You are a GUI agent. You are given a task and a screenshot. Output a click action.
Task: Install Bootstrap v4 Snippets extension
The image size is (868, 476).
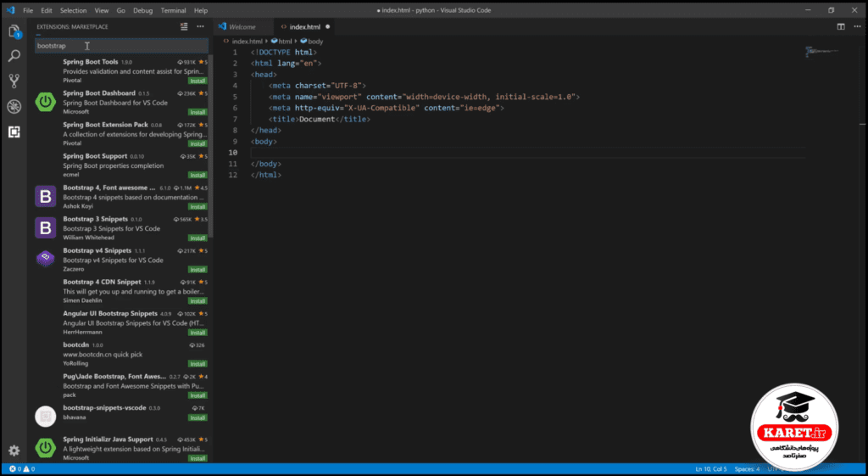click(198, 269)
